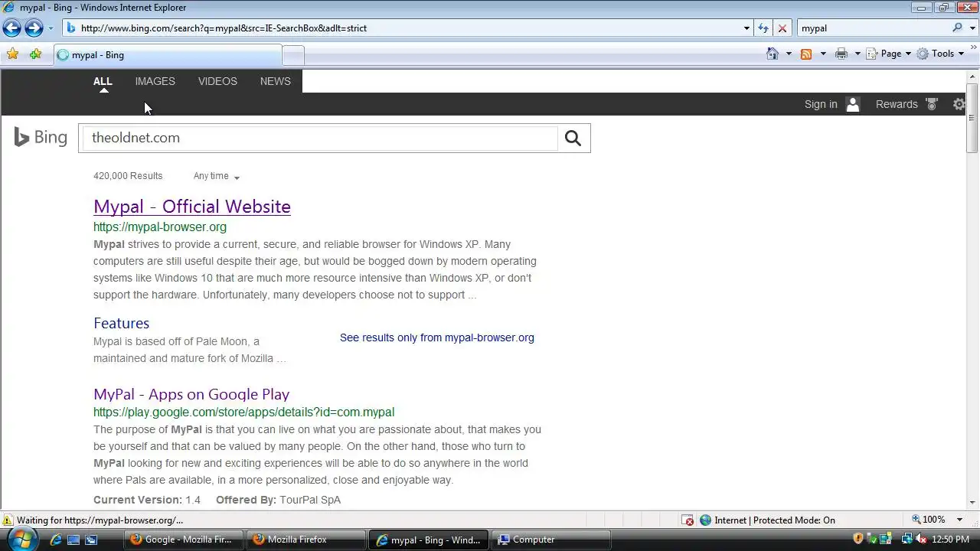
Task: Open 'Mypal - Official Website' result
Action: coord(192,207)
